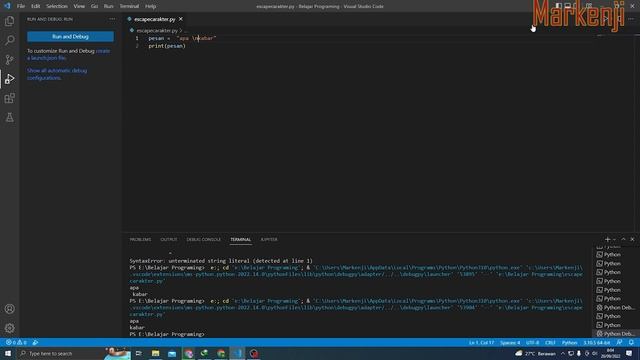Open the Windows Action Center icon

click(629, 353)
